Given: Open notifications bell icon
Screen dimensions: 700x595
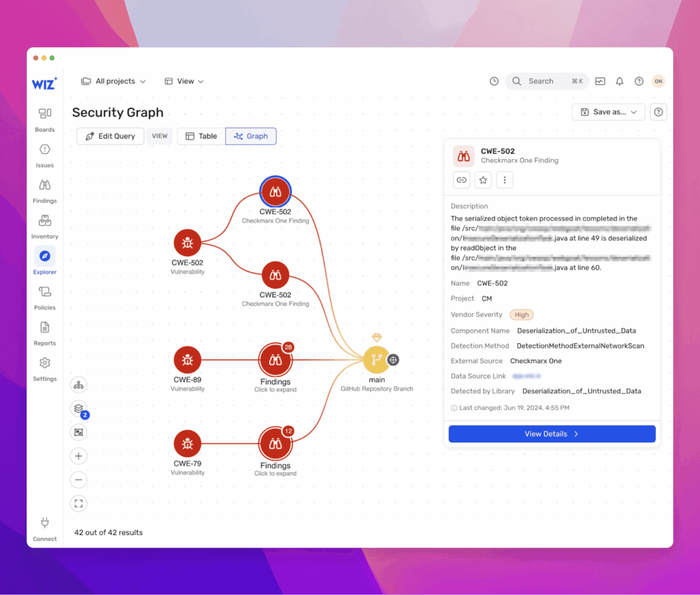Looking at the screenshot, I should (620, 82).
